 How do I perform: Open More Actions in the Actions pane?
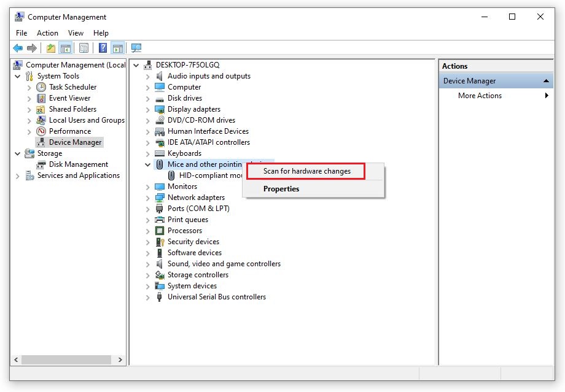coord(480,96)
